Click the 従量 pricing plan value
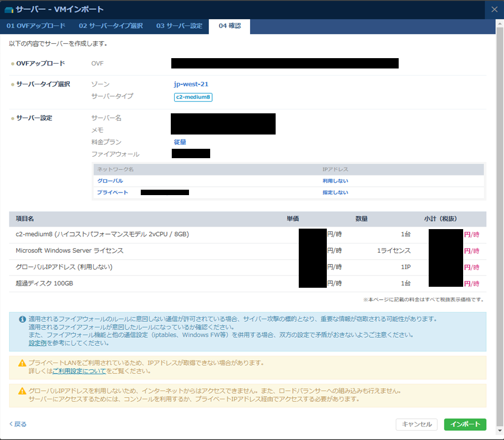 point(180,142)
